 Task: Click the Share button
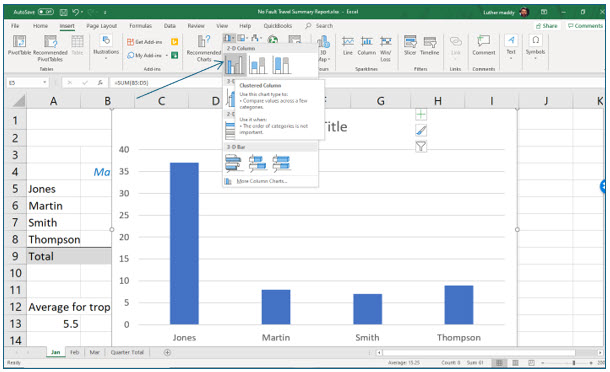coord(547,26)
